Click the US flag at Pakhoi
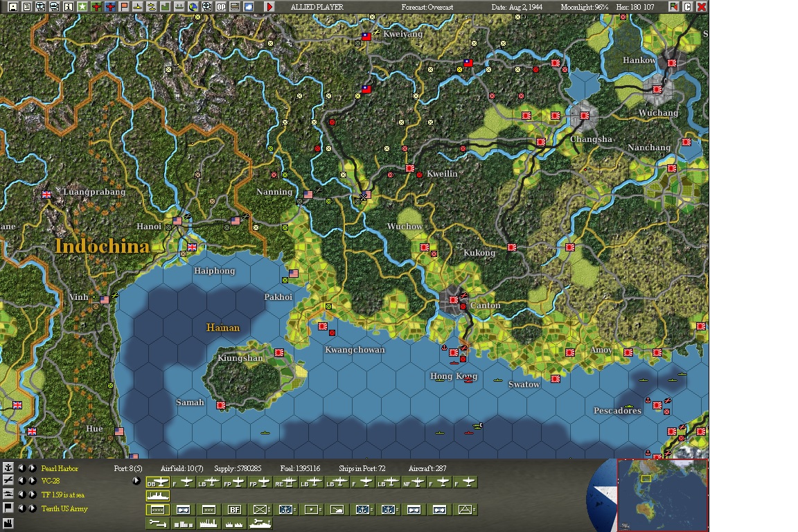Viewport: 798px width, 532px height. (x=294, y=274)
